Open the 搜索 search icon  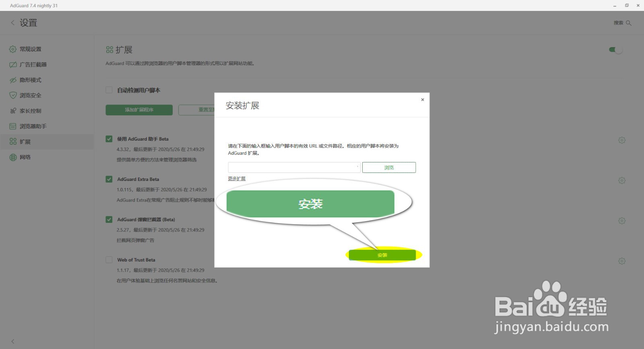[629, 23]
